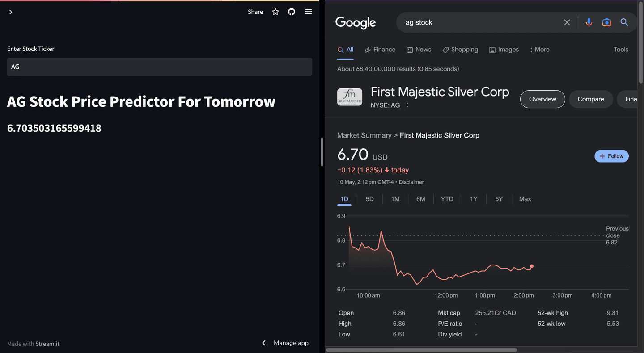
Task: Select the 1D chart range
Action: (344, 199)
